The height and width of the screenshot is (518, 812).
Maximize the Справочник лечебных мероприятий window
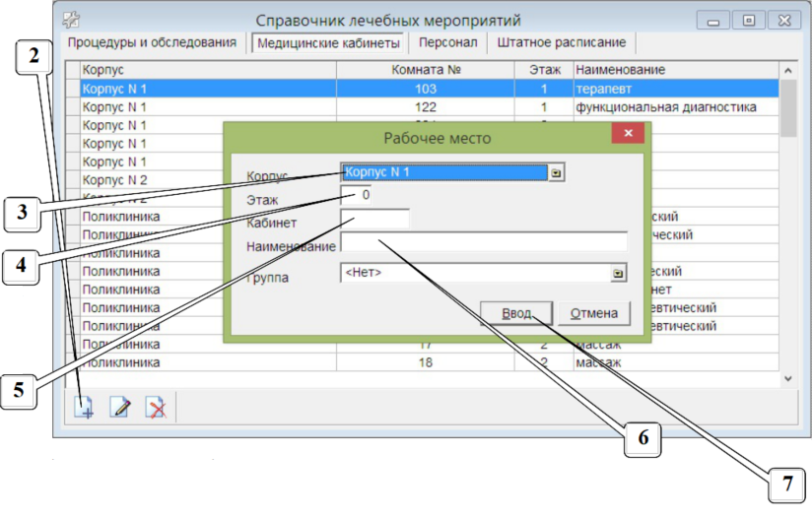click(x=749, y=20)
